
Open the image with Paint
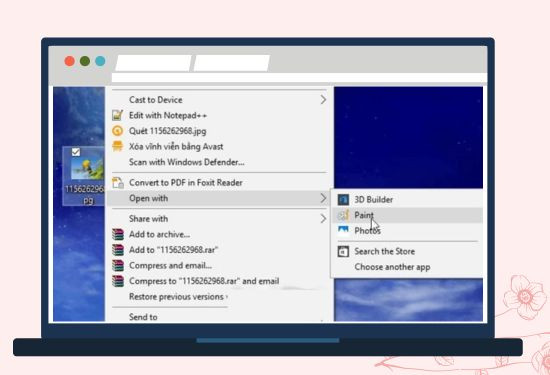tap(408, 215)
